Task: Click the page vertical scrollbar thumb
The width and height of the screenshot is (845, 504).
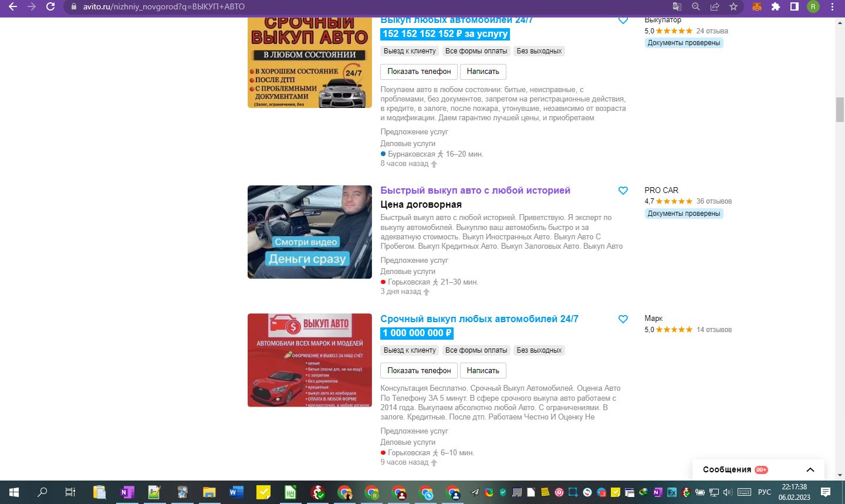Action: tap(840, 110)
